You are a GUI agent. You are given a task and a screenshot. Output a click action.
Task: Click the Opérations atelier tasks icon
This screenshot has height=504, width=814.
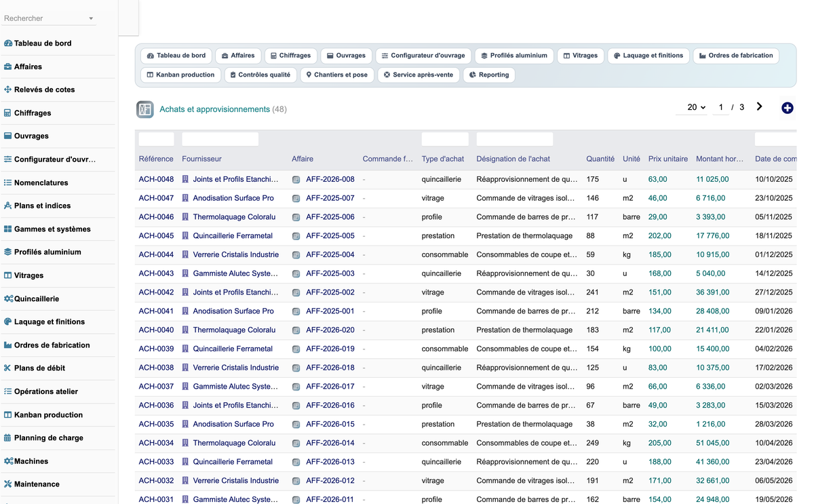tap(8, 391)
